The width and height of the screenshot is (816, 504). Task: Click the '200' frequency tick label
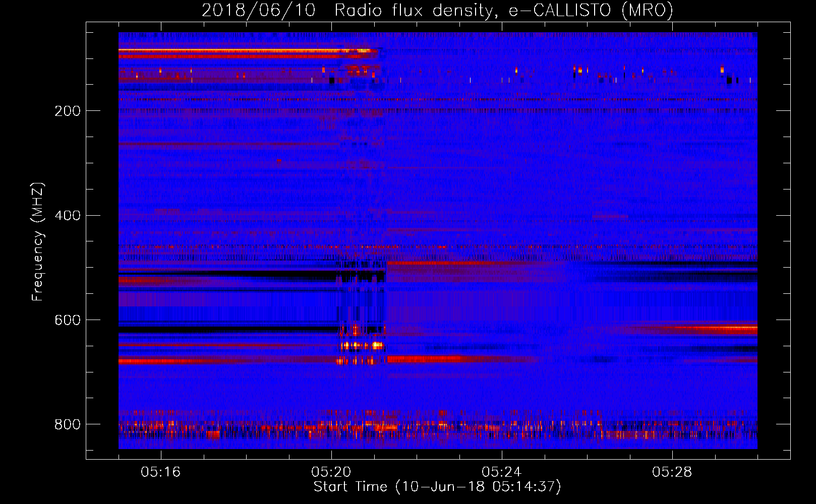coord(68,111)
